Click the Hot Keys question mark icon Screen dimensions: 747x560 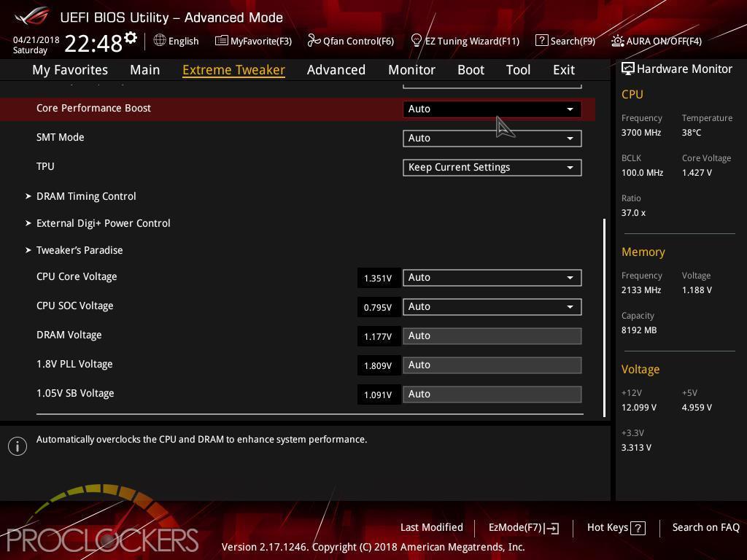tap(638, 528)
